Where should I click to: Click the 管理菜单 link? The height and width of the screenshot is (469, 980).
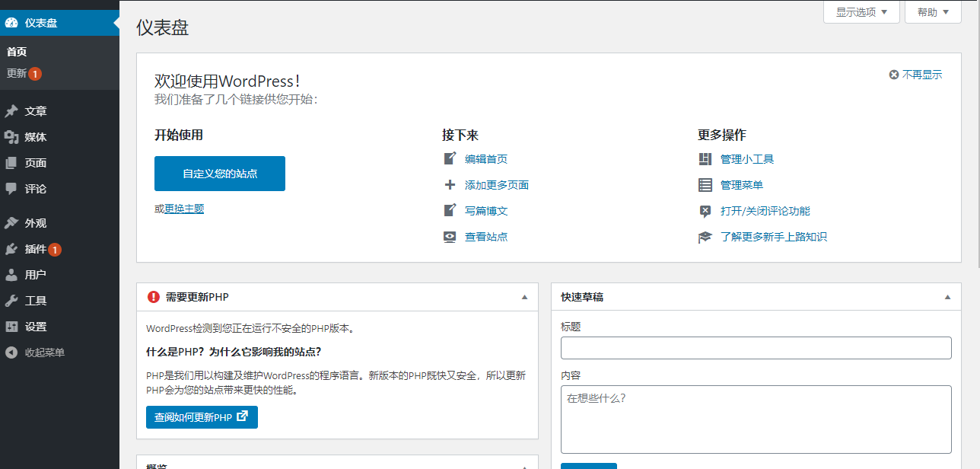click(742, 185)
